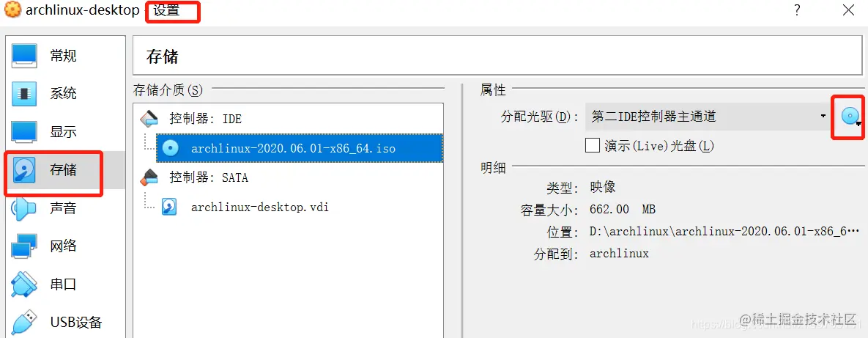This screenshot has width=868, height=338.
Task: Click the optical disc icon beside the iso
Action: tap(170, 148)
